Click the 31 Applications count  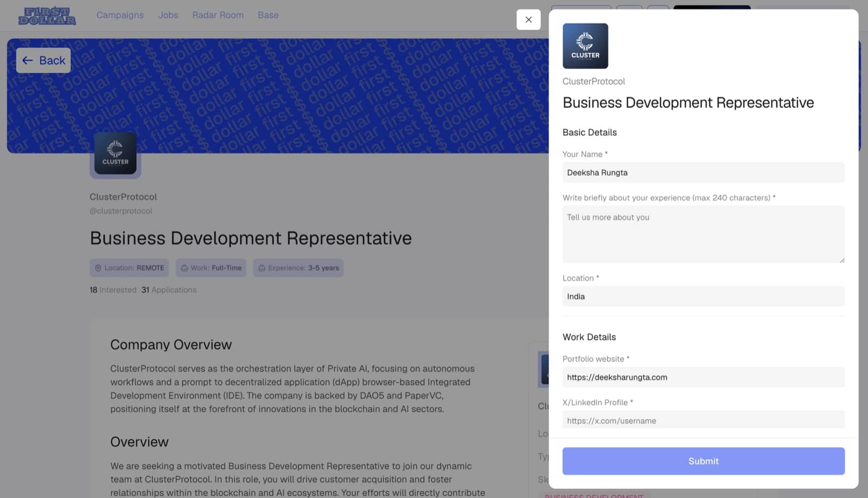[x=169, y=290]
